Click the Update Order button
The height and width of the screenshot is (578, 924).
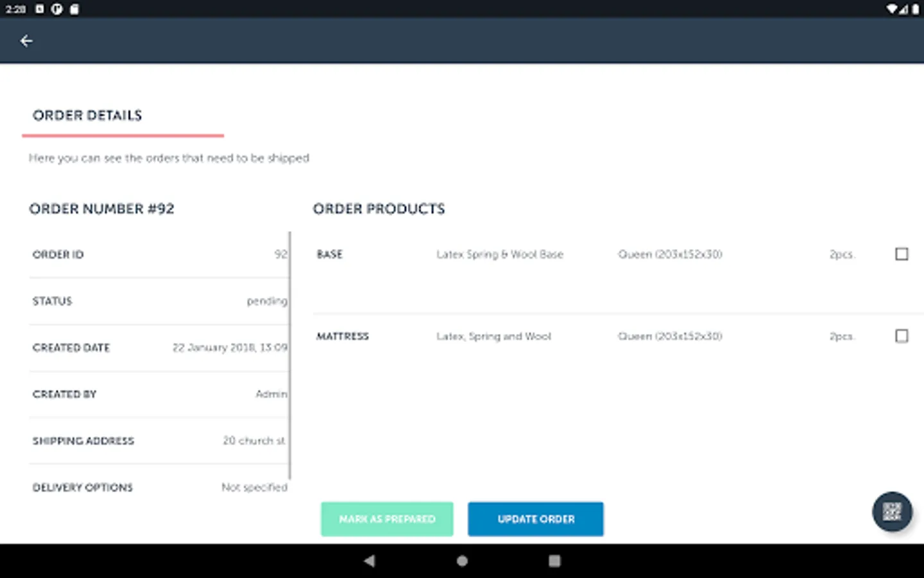[x=536, y=519]
